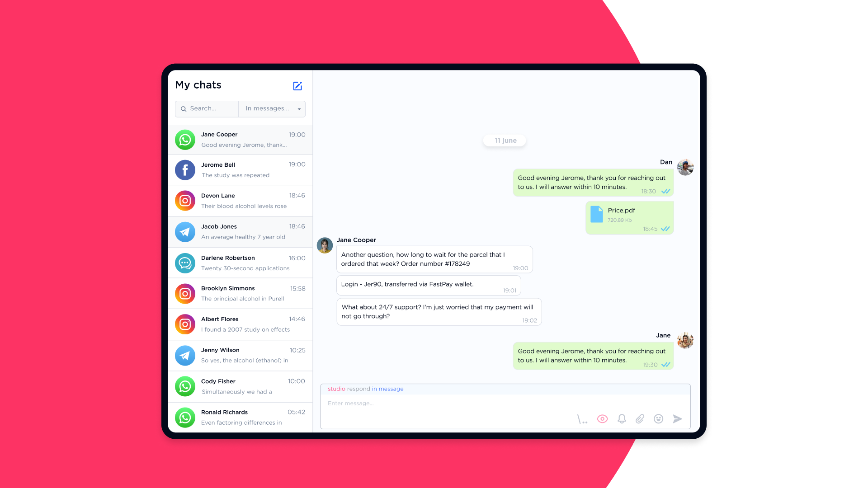Screen dimensions: 868x488
Task: Click the compose new chat icon
Action: 298,85
